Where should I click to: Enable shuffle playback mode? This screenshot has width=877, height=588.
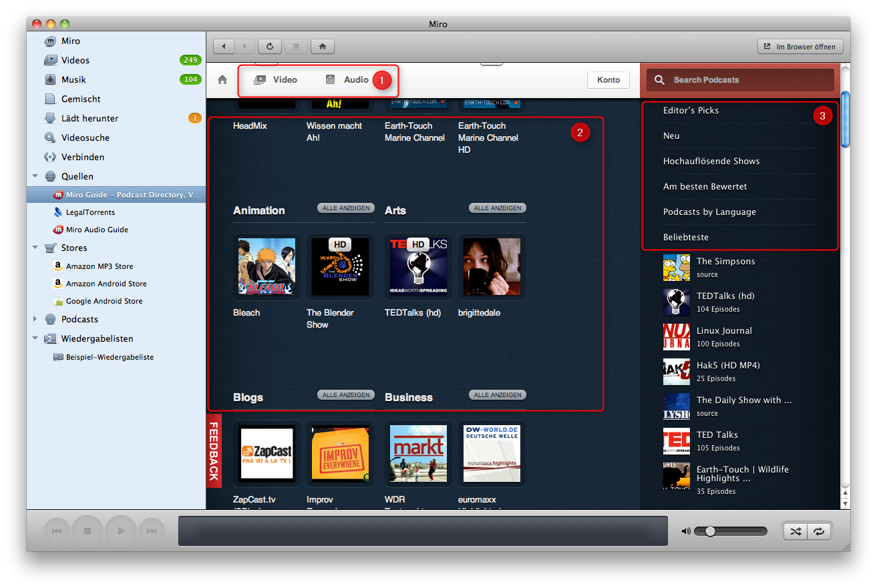point(796,531)
